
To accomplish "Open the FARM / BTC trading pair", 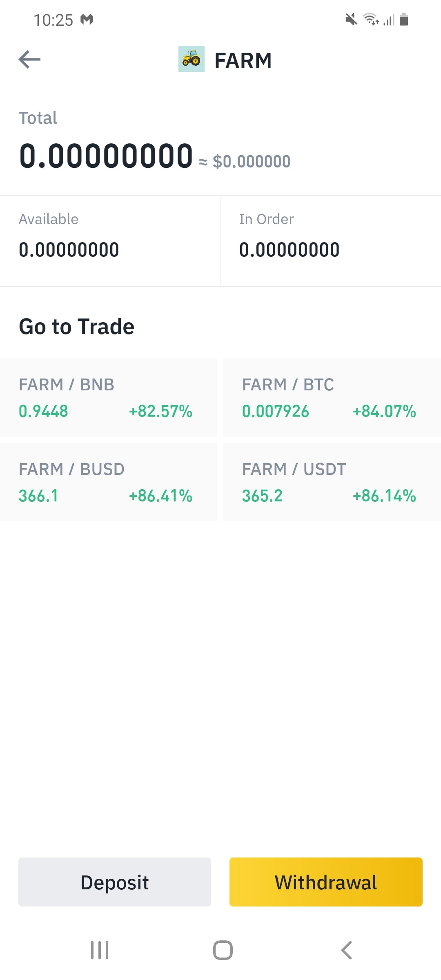I will coord(332,398).
